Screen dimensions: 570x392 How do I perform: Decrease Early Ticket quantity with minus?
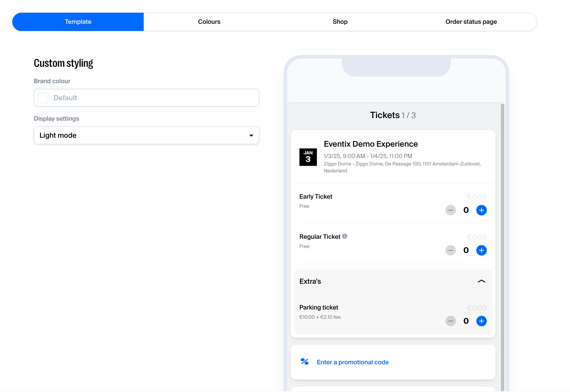(x=450, y=210)
